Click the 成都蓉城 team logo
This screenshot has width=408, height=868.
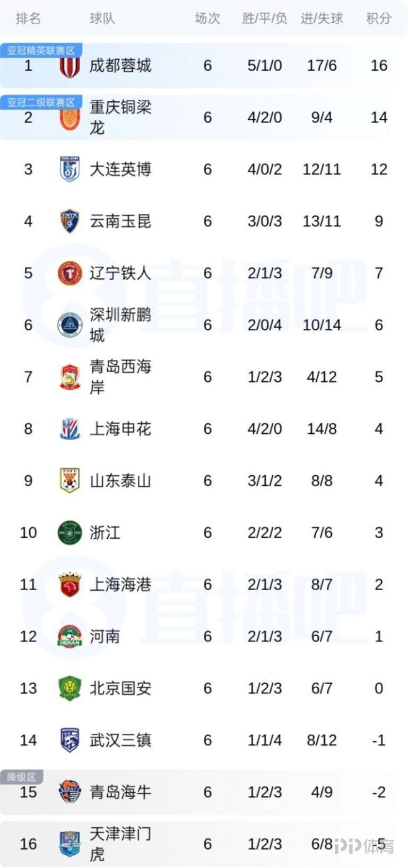70,66
